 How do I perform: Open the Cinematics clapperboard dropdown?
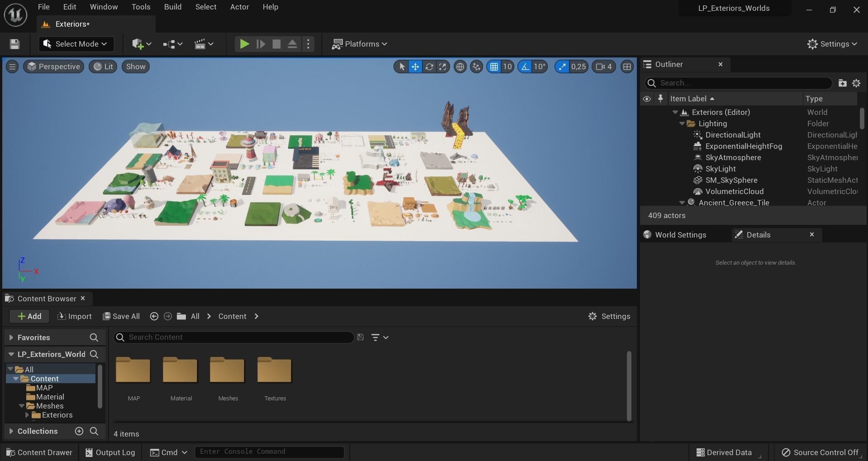click(x=204, y=44)
